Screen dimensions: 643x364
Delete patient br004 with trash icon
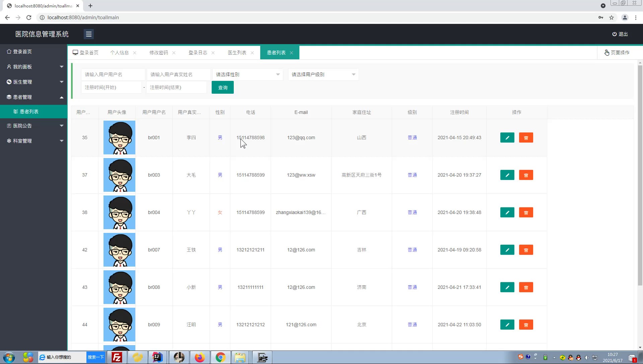[x=526, y=212]
